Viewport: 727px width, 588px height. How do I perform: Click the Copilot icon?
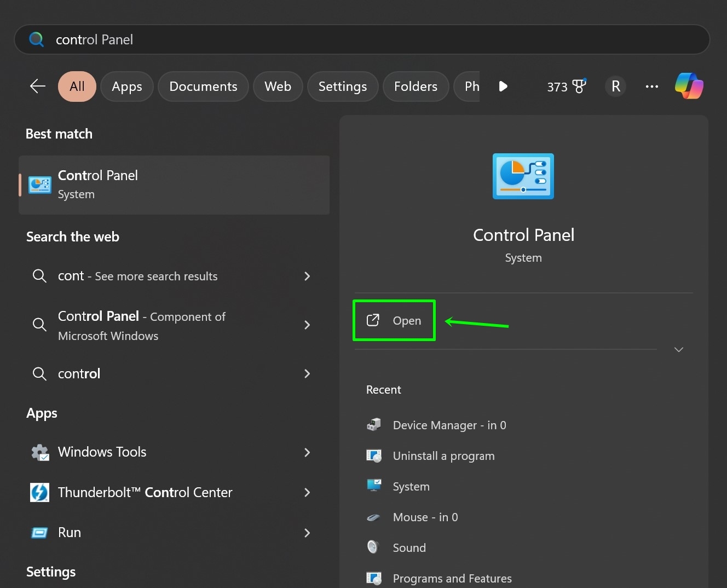(689, 86)
